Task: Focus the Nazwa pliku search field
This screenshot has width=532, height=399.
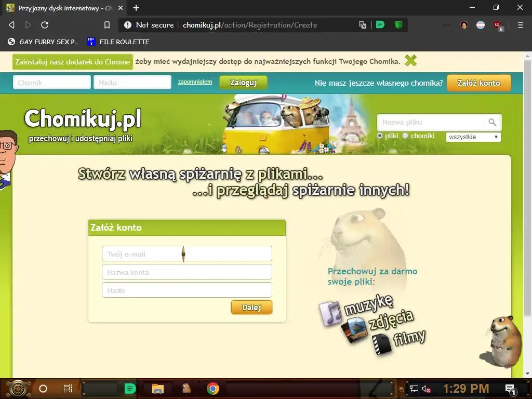Action: pos(431,123)
